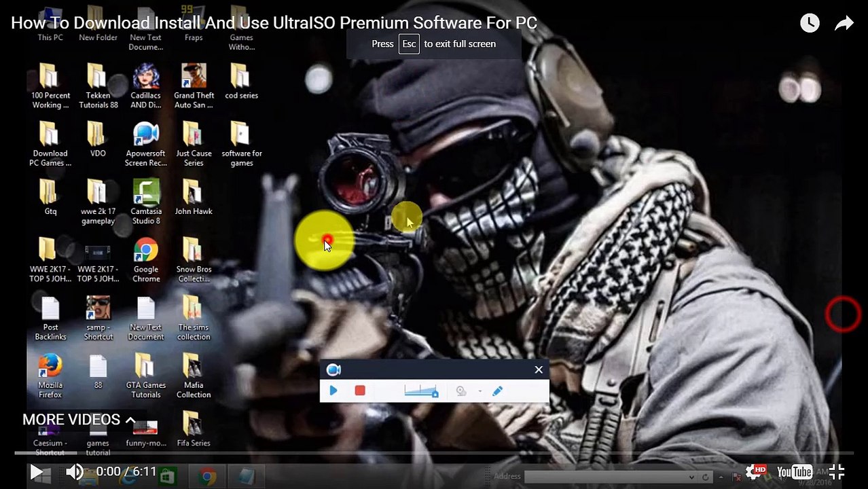Open the VDO folder

pyautogui.click(x=98, y=139)
